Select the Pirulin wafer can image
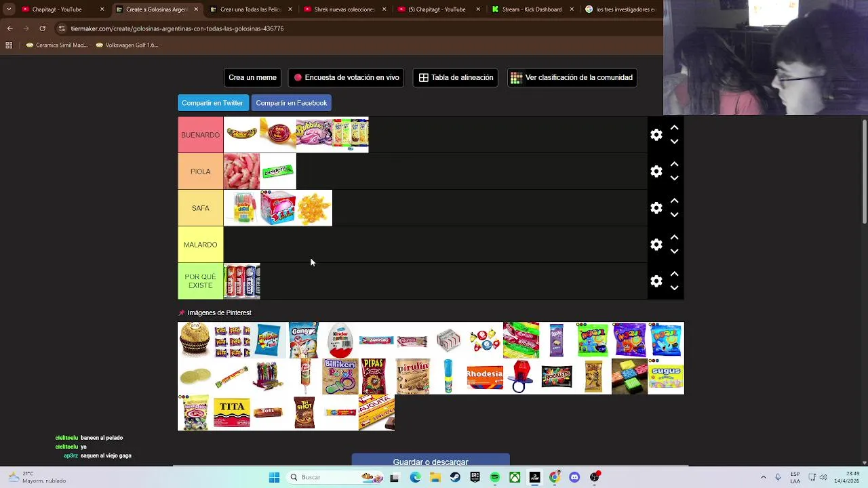Screen dimensions: 868x488 coord(412,376)
